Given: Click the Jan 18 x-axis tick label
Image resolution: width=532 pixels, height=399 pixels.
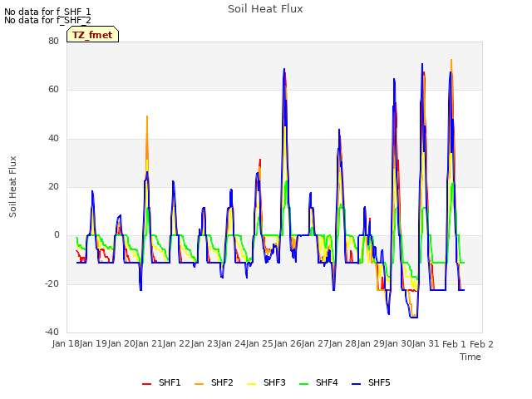Looking at the screenshot, I should coord(66,343).
